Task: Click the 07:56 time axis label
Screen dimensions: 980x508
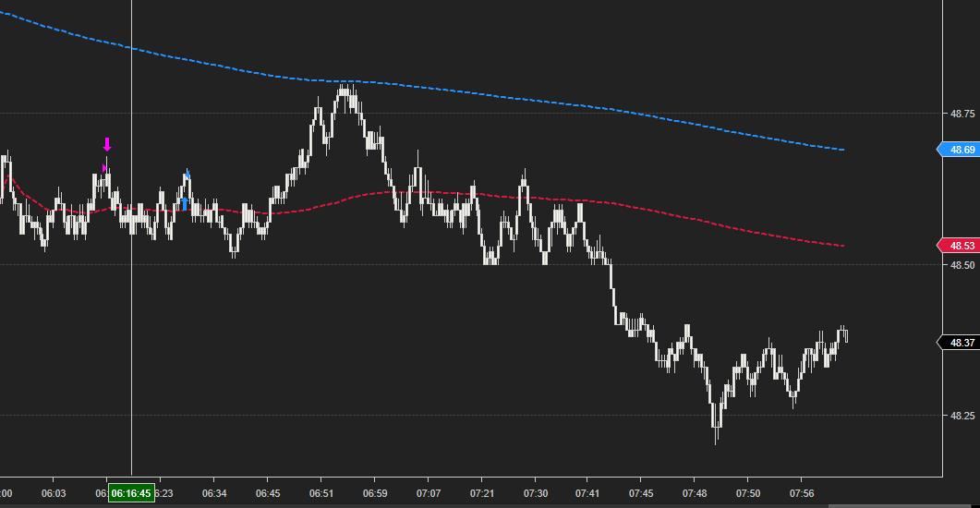Action: click(x=802, y=493)
